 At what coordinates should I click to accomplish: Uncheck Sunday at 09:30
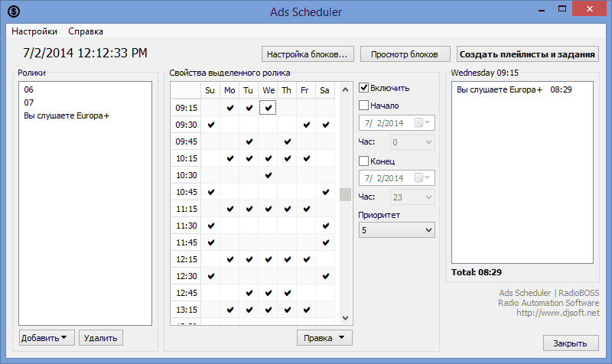point(211,125)
